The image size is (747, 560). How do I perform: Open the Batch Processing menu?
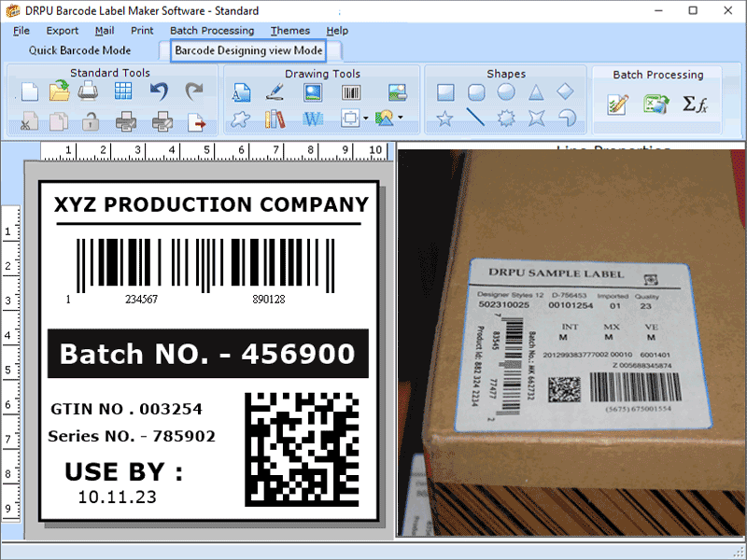(x=212, y=30)
